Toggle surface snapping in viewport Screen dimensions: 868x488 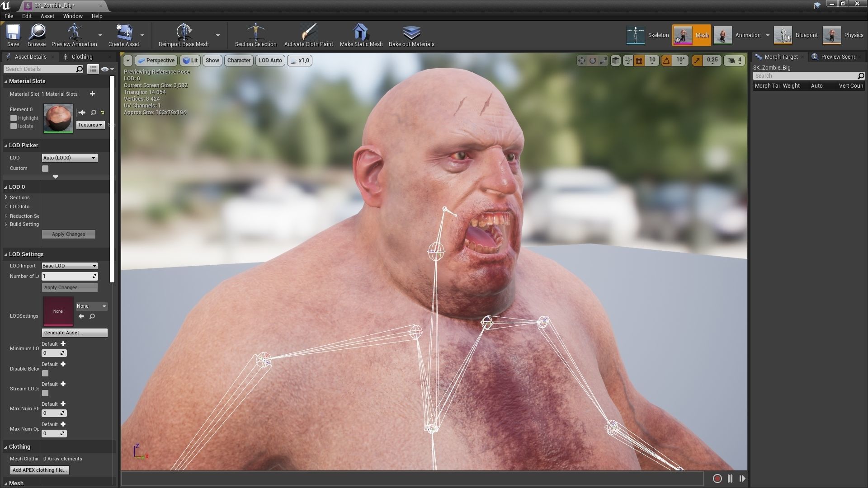pyautogui.click(x=628, y=61)
